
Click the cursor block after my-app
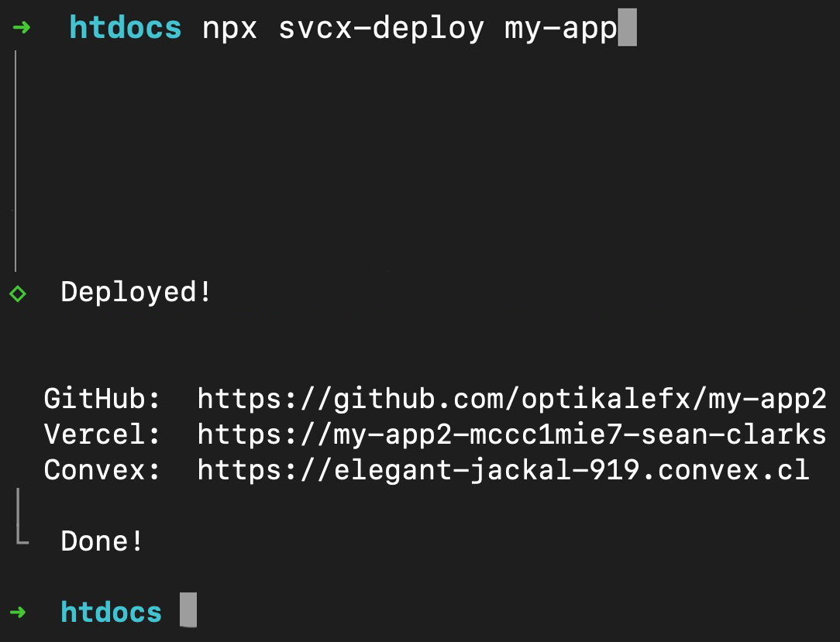(x=628, y=27)
